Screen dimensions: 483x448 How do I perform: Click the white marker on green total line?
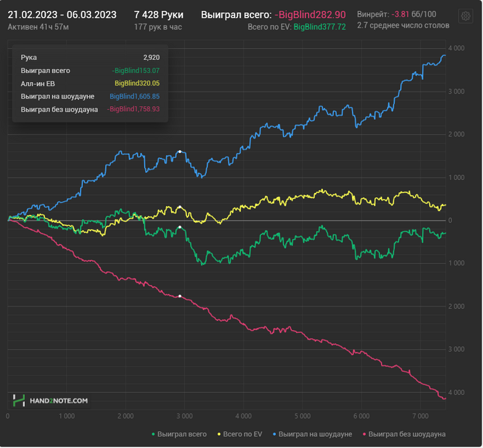point(180,227)
